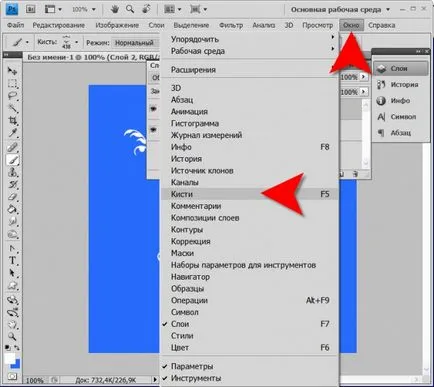Viewport: 434px width, 387px height.
Task: Select the Eyedropper tool
Action: [x=12, y=133]
